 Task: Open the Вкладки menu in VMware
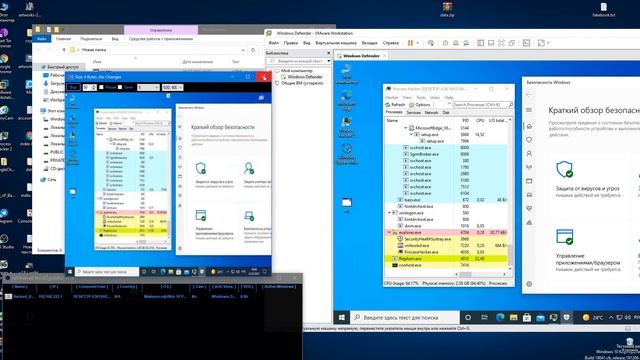369,43
